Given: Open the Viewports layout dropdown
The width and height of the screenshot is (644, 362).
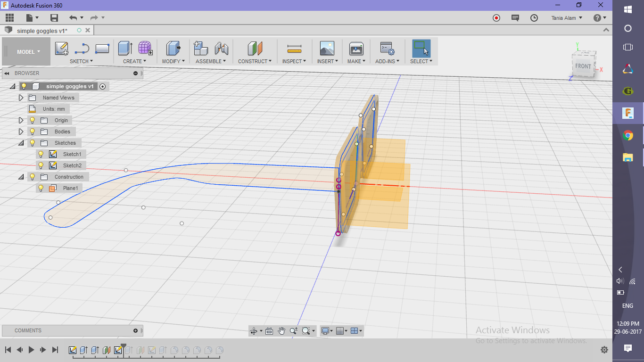Looking at the screenshot, I should coord(357,331).
